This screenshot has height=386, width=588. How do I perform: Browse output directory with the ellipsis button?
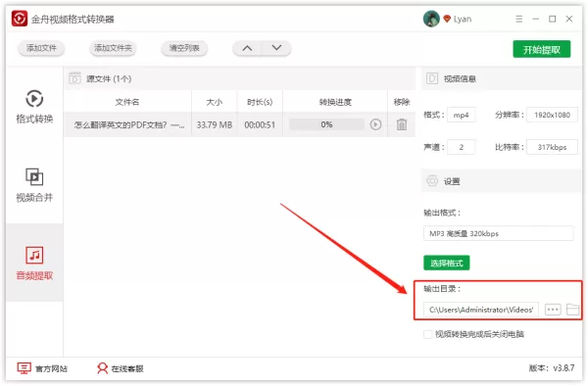click(x=553, y=310)
